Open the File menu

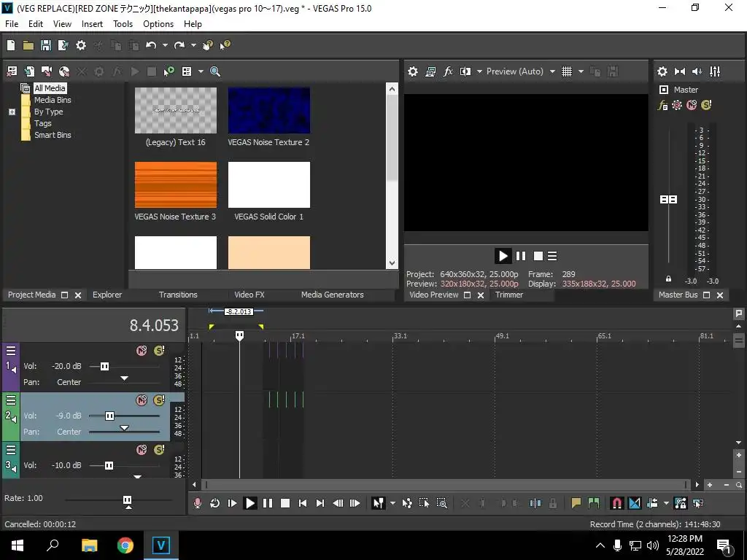click(x=12, y=24)
